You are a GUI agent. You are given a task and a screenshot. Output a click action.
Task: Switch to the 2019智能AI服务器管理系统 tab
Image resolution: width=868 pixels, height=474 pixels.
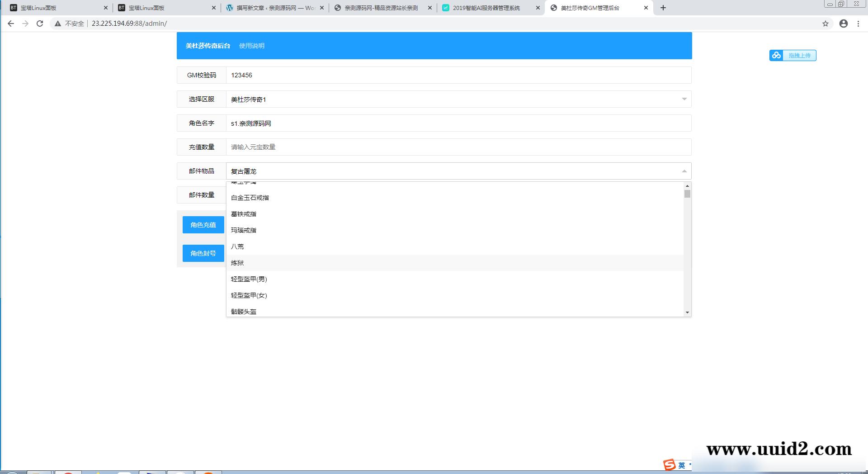(x=486, y=8)
